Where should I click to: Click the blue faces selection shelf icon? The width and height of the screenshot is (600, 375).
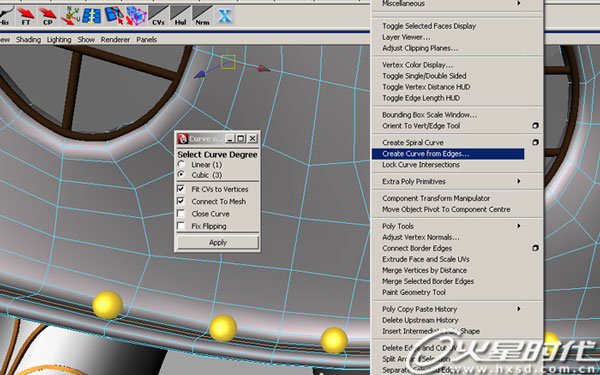pyautogui.click(x=114, y=16)
